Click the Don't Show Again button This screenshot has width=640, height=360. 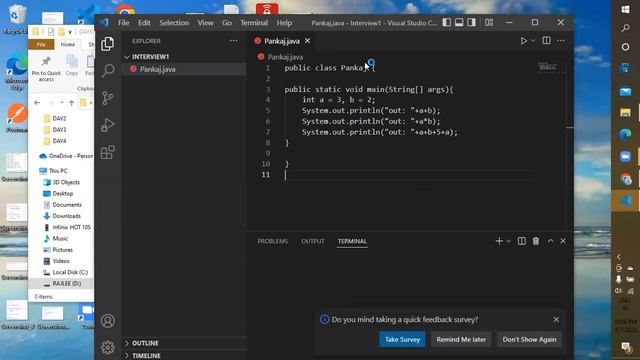(529, 339)
